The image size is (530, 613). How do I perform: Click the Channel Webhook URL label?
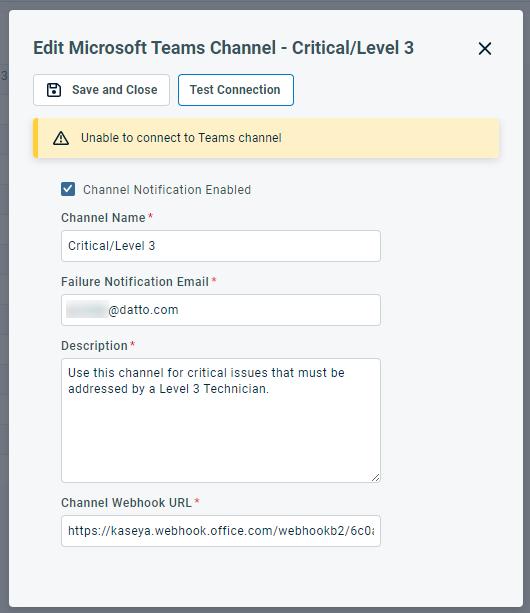click(x=126, y=503)
